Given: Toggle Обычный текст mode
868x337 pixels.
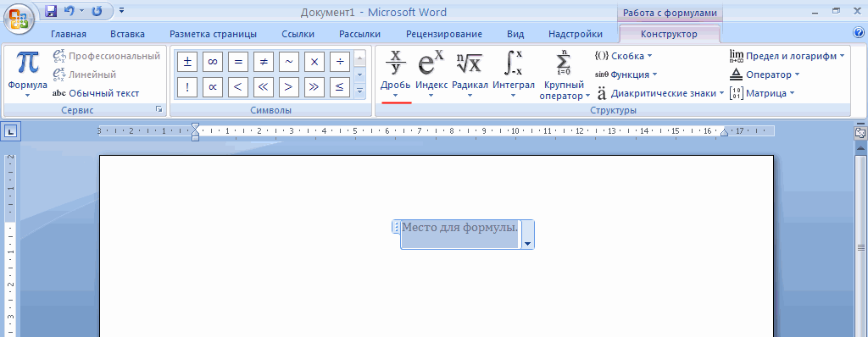Looking at the screenshot, I should point(96,93).
